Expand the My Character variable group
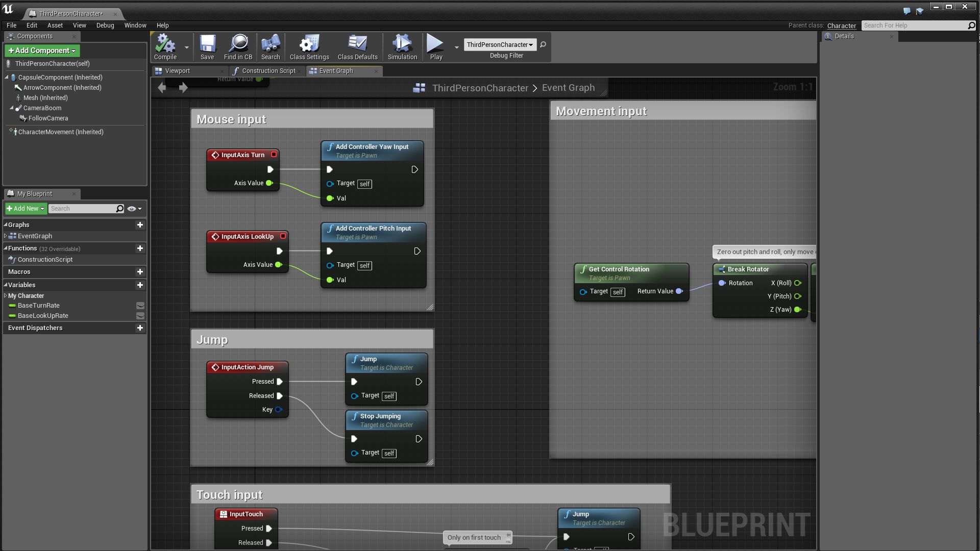This screenshot has height=551, width=980. click(x=4, y=295)
